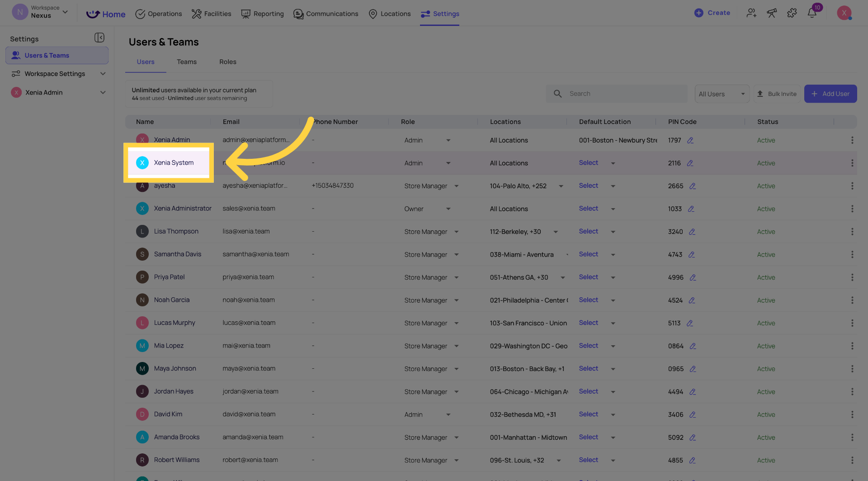
Task: Open locations dropdown for Lisa Thompson
Action: click(556, 232)
